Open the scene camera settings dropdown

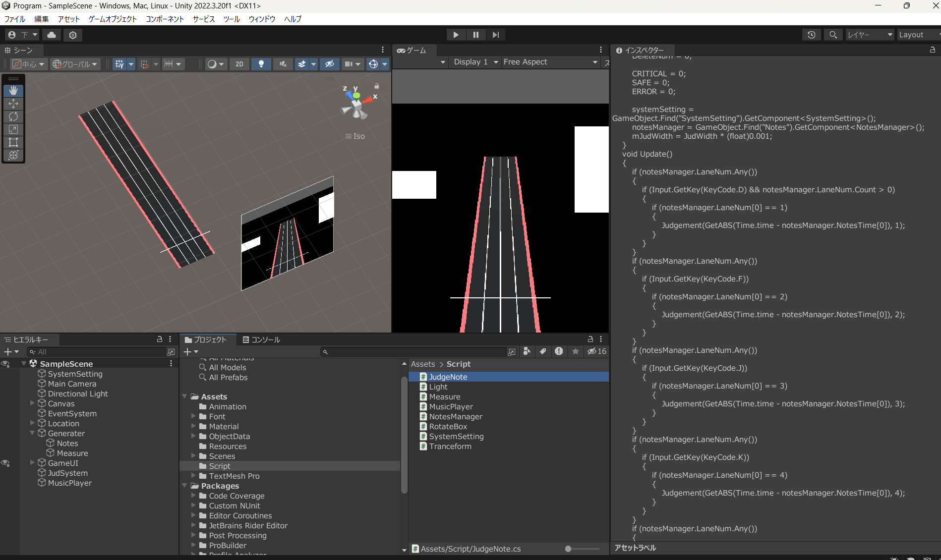pyautogui.click(x=352, y=64)
